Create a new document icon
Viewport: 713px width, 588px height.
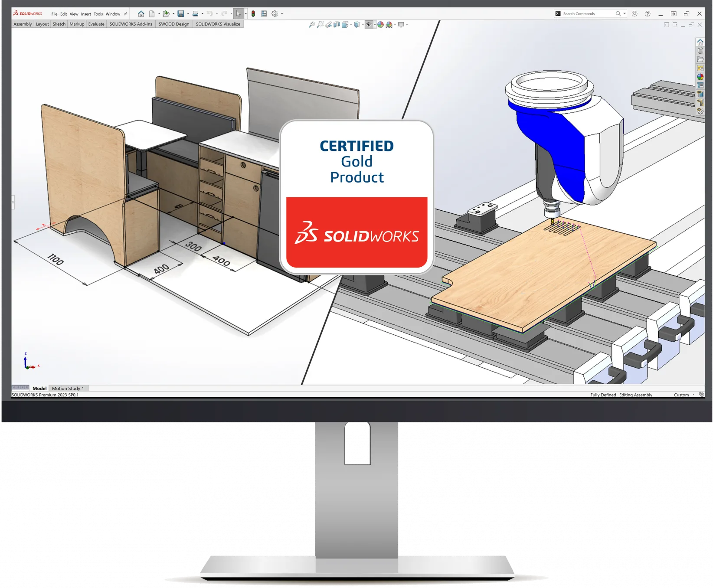click(x=152, y=14)
